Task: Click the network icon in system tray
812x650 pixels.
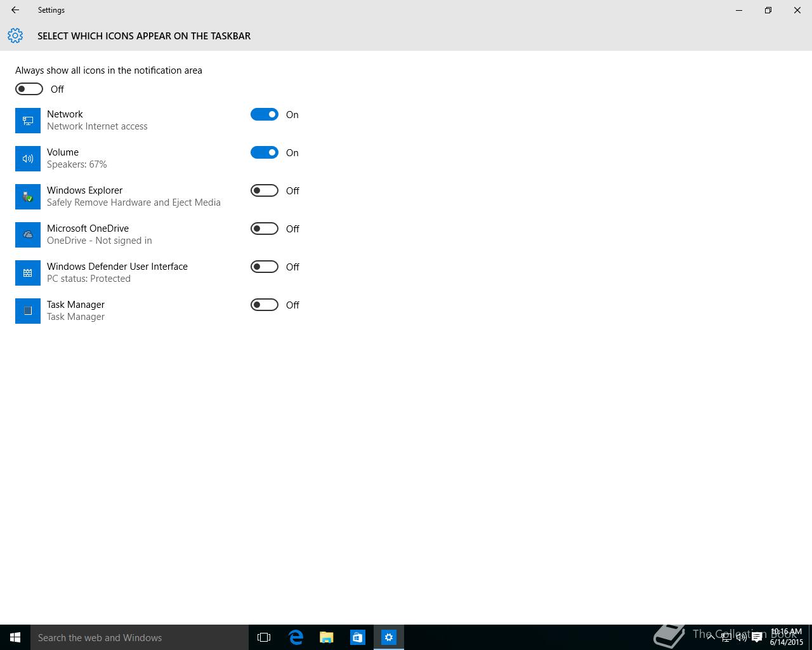Action: [726, 637]
